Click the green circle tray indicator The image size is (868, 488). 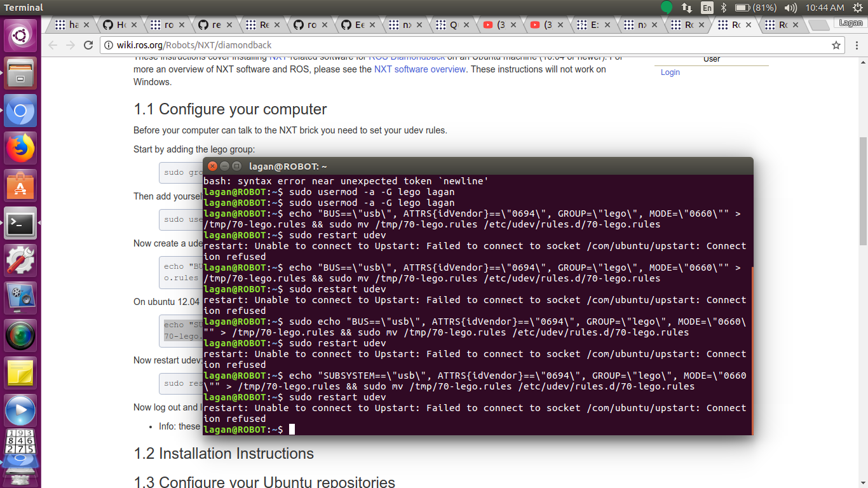pos(667,8)
